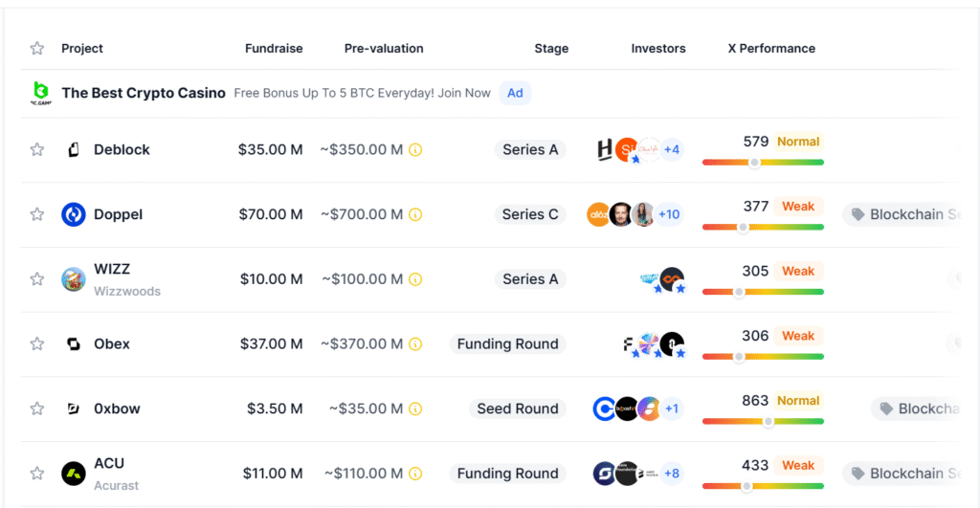Toggle the star for Doppel row
This screenshot has width=980, height=508.
coord(37,214)
